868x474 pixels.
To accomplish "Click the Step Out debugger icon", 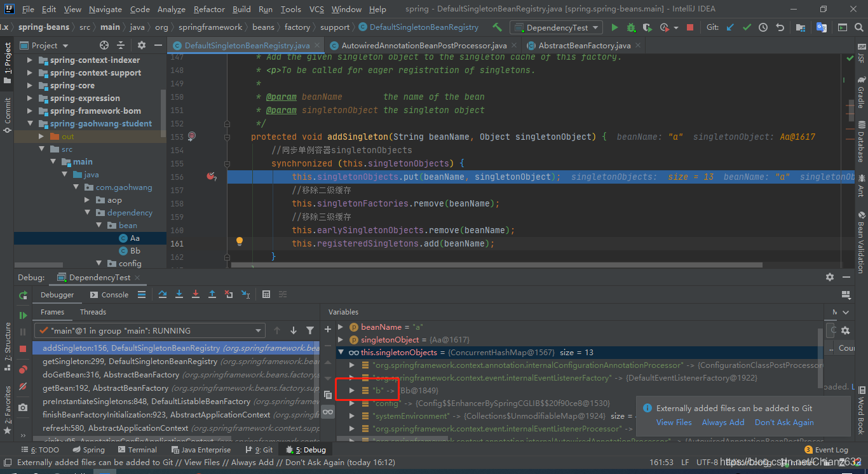I will (x=212, y=294).
